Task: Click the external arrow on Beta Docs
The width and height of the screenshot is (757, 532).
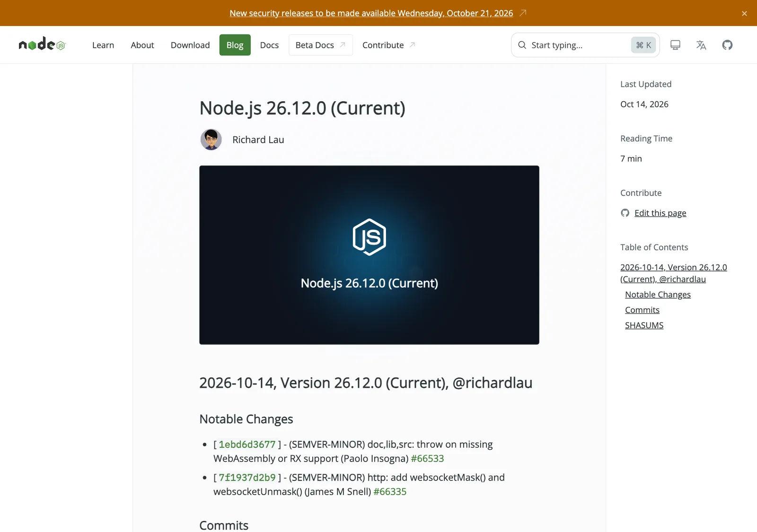Action: click(343, 45)
